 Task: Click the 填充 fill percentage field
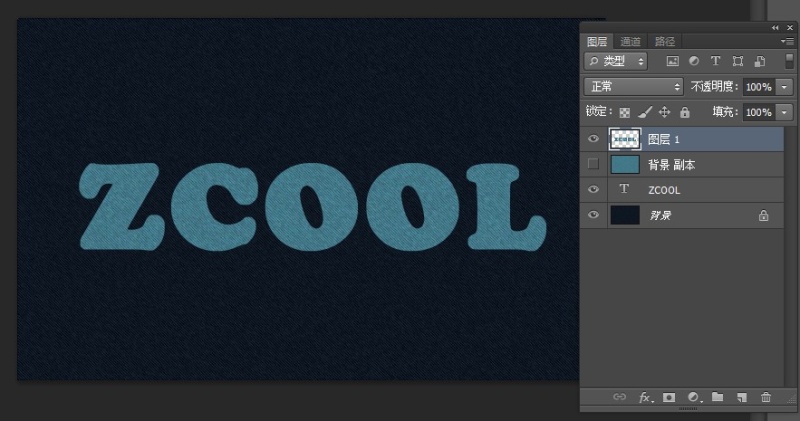click(758, 113)
